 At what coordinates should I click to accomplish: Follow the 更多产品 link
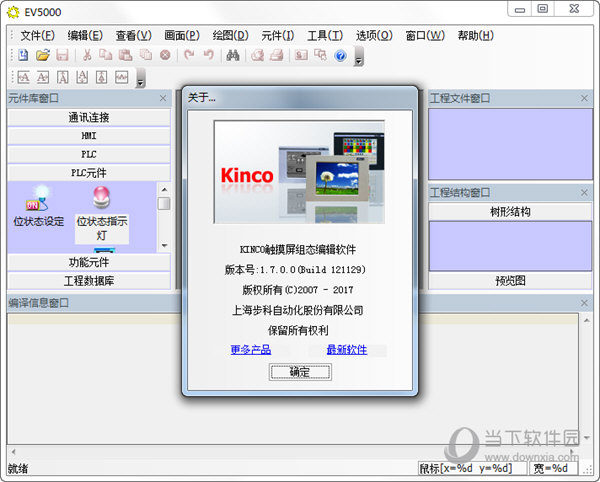click(251, 350)
